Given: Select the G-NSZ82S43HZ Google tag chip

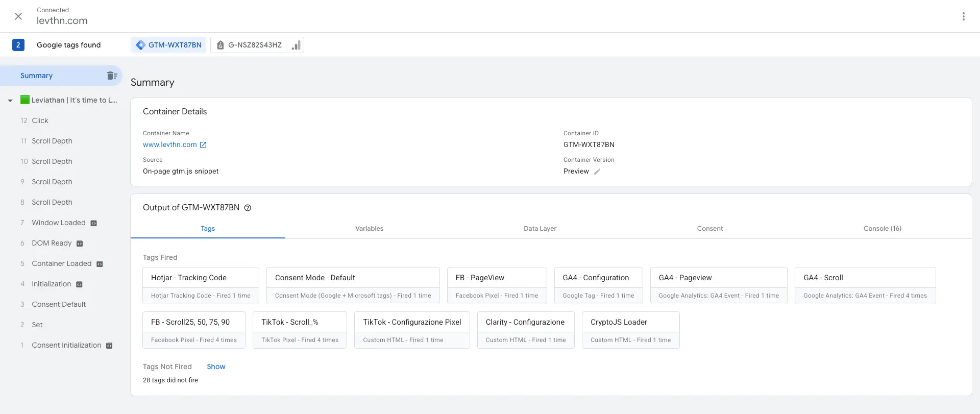Looking at the screenshot, I should click(x=250, y=45).
